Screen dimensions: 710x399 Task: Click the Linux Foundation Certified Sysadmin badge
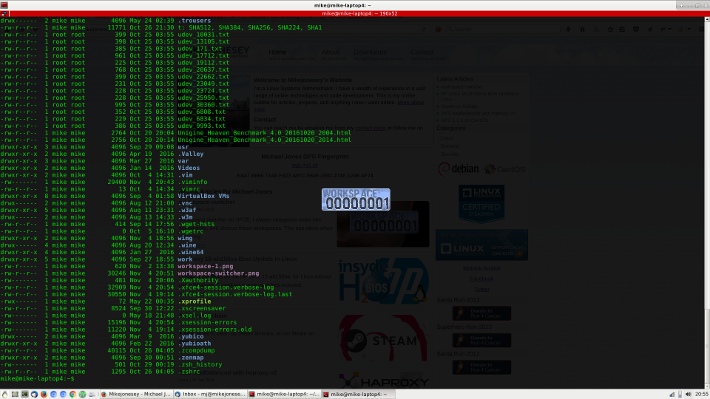point(481,203)
